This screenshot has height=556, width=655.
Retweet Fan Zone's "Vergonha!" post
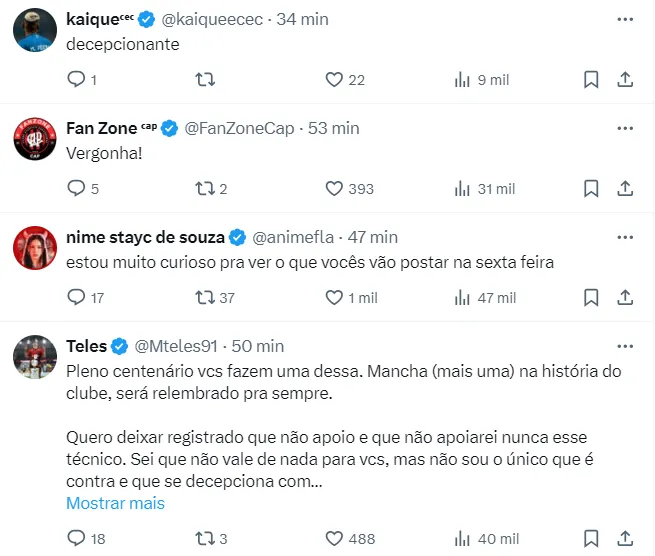204,188
